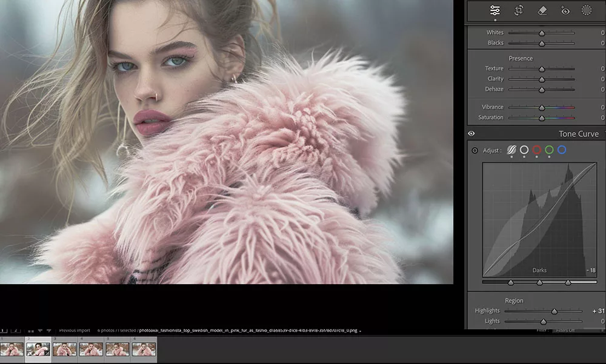Select the second filmstrip thumbnail
Image resolution: width=606 pixels, height=364 pixels.
(38, 349)
